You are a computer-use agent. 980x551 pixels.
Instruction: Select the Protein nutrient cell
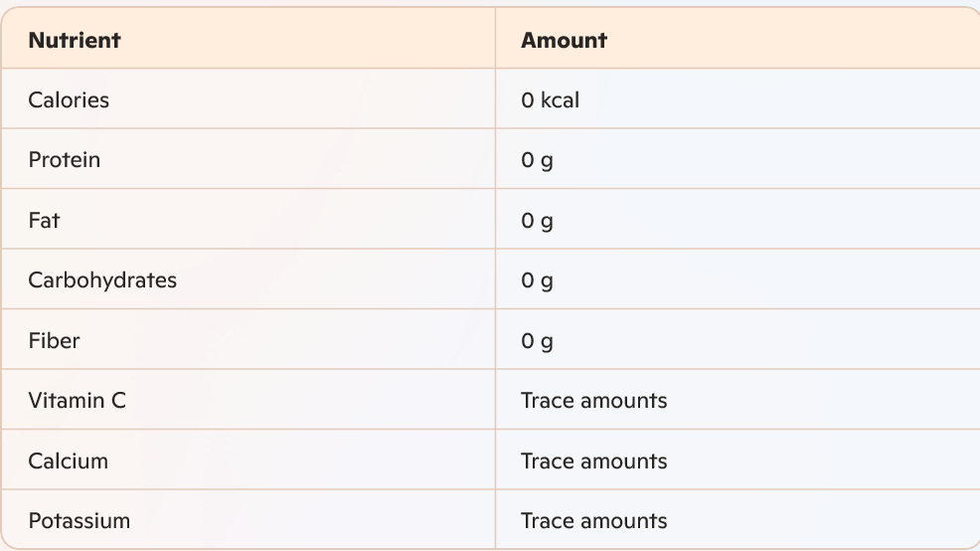[x=65, y=160]
